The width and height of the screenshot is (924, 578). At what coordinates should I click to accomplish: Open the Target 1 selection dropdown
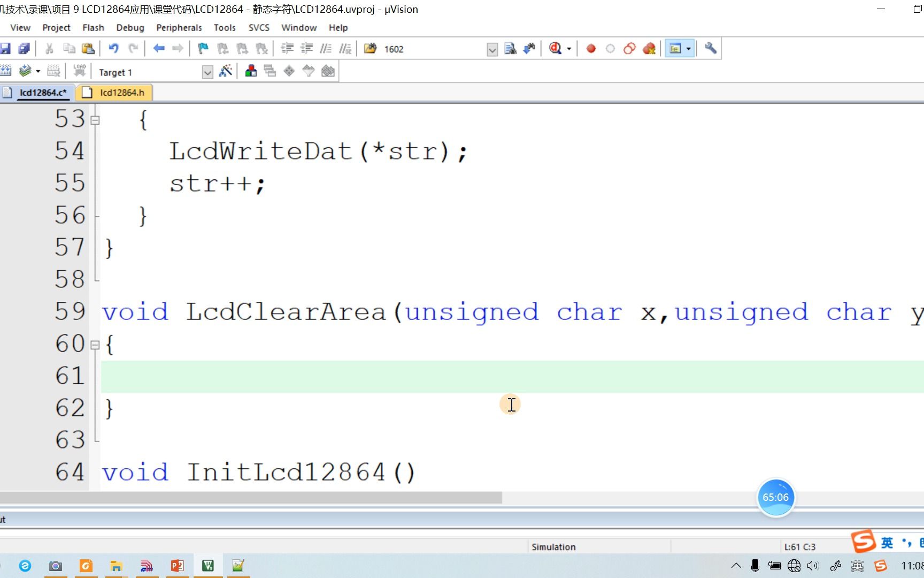point(207,72)
